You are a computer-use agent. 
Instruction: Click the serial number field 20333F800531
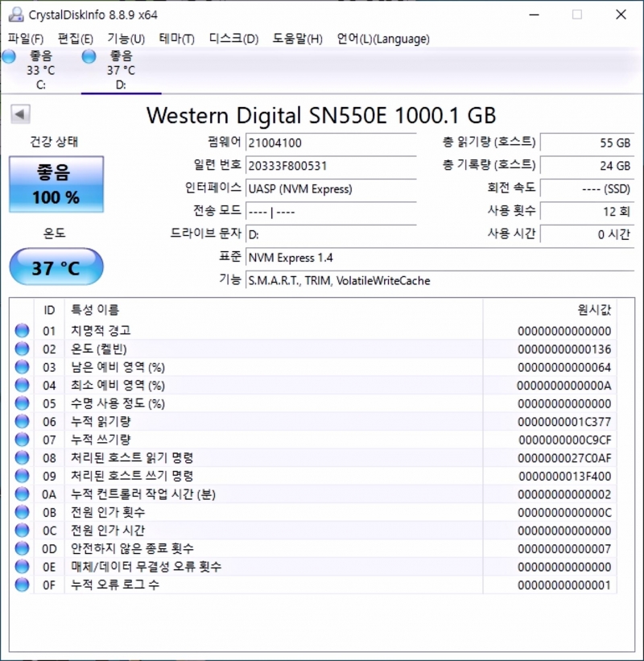tap(331, 166)
